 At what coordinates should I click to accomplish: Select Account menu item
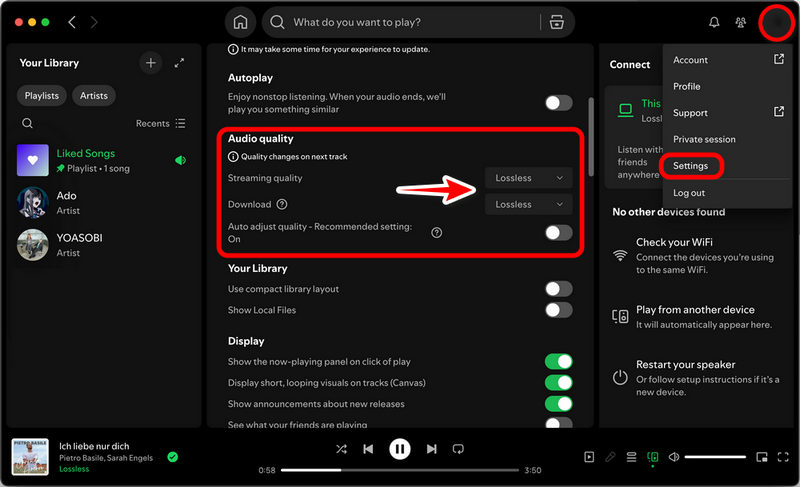(729, 60)
